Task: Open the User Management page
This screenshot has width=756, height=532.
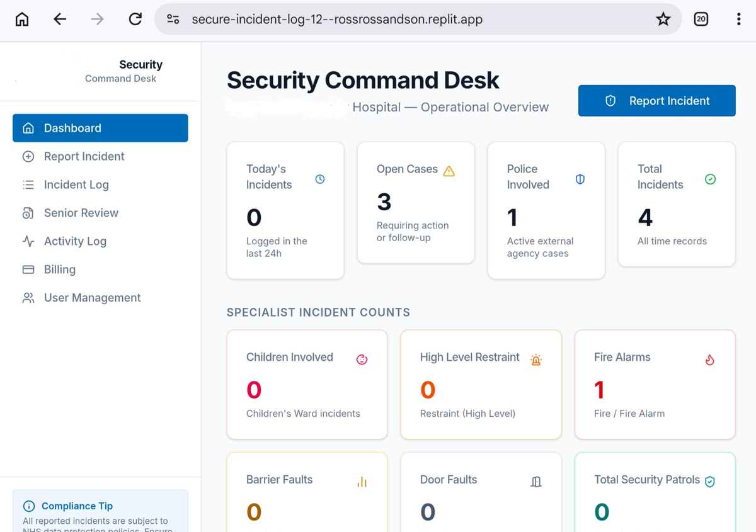Action: [x=100, y=298]
